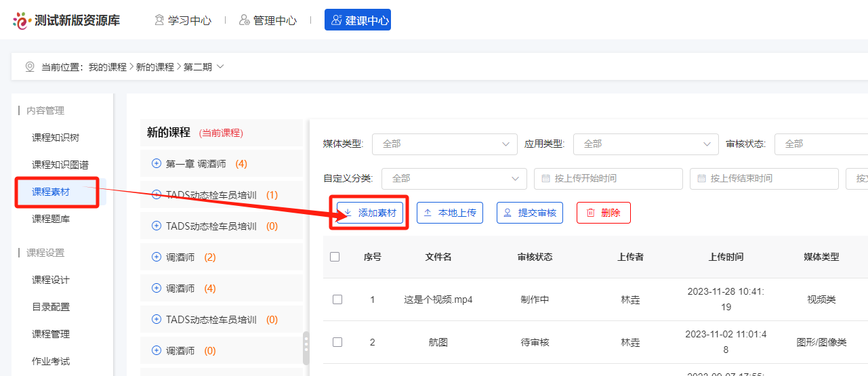
Task: Click calendar icon in upload start time field
Action: (x=545, y=178)
